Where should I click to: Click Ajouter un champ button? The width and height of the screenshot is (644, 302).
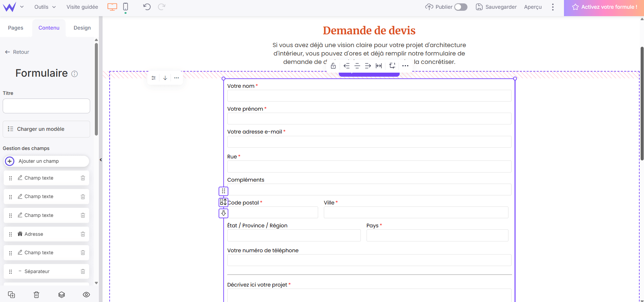tap(46, 161)
